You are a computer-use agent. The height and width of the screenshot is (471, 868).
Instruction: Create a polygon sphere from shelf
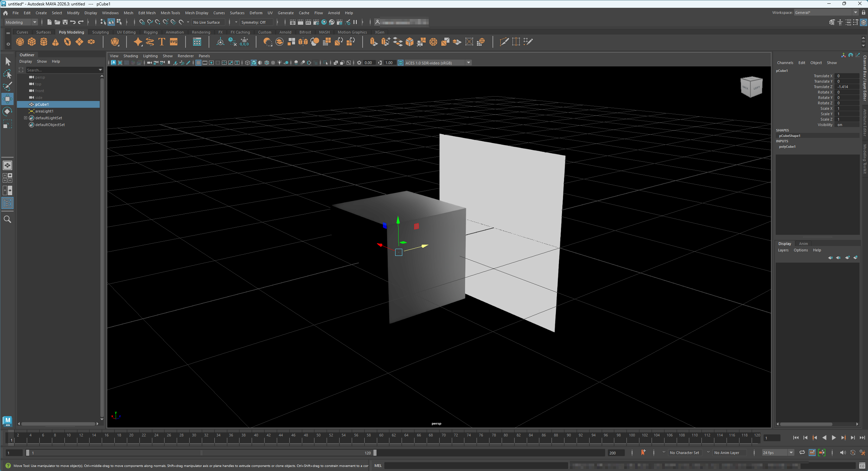click(x=20, y=42)
